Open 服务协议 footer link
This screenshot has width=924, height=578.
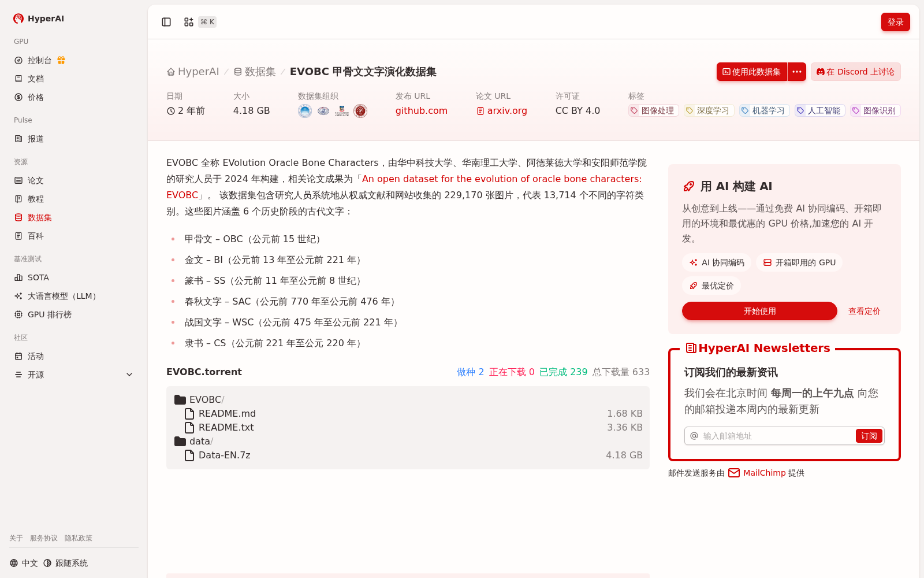coord(44,538)
